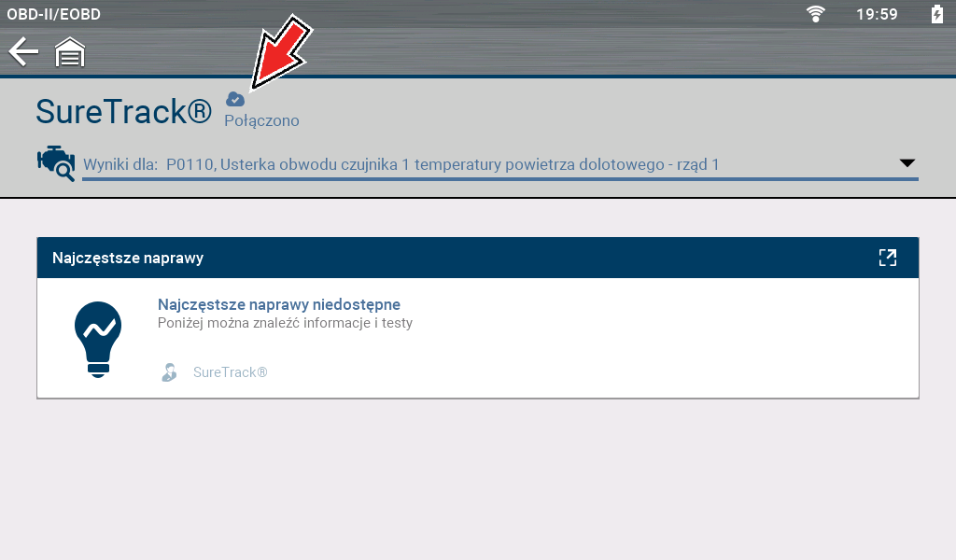Tap the battery charging indicator
Image resolution: width=956 pixels, height=560 pixels.
(x=936, y=14)
